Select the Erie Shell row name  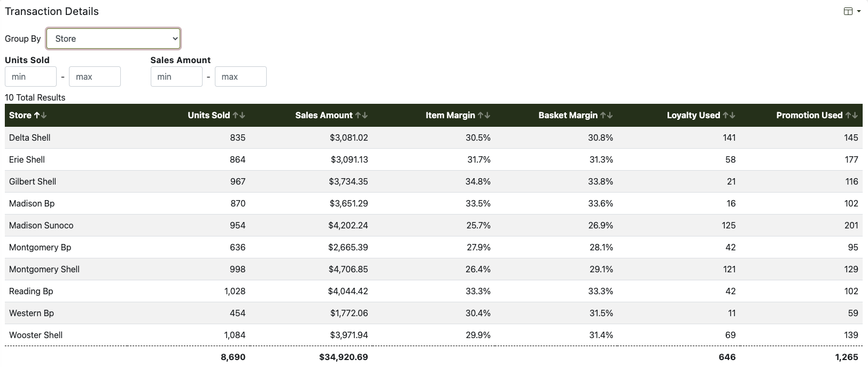(27, 159)
